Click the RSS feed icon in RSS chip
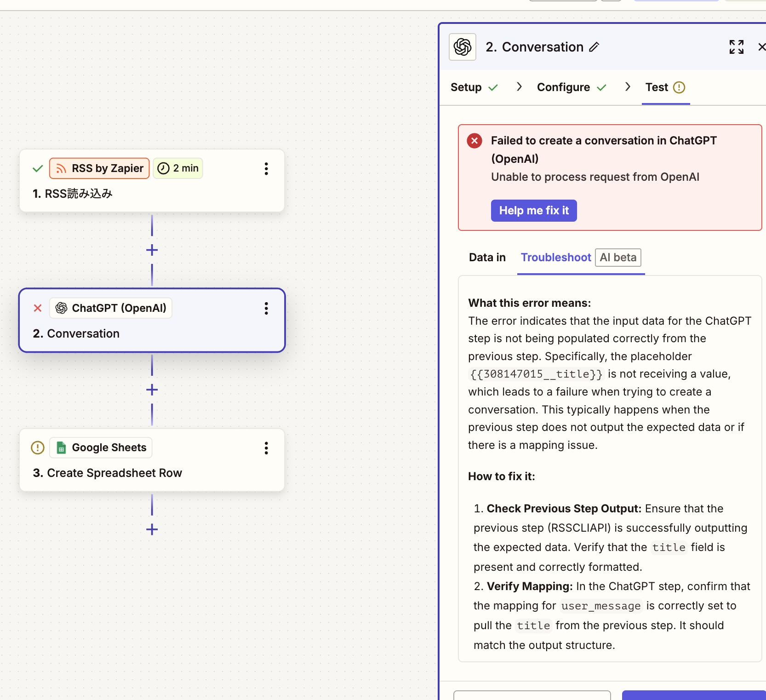This screenshot has height=700, width=766. pyautogui.click(x=61, y=169)
